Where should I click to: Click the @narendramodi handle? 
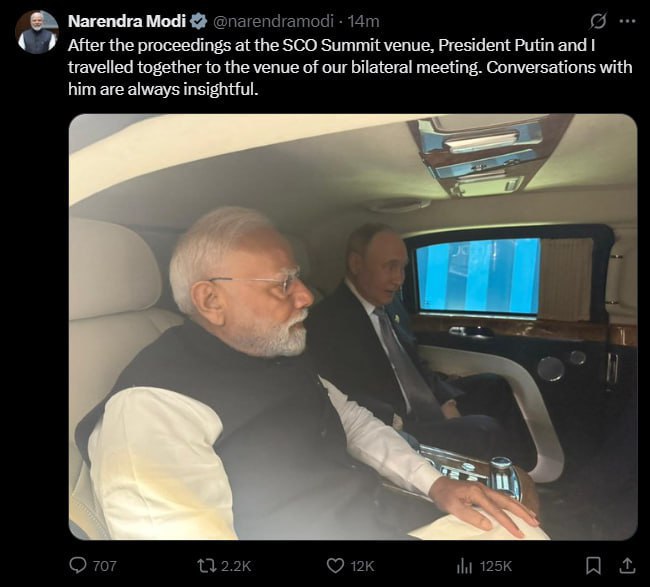[273, 21]
